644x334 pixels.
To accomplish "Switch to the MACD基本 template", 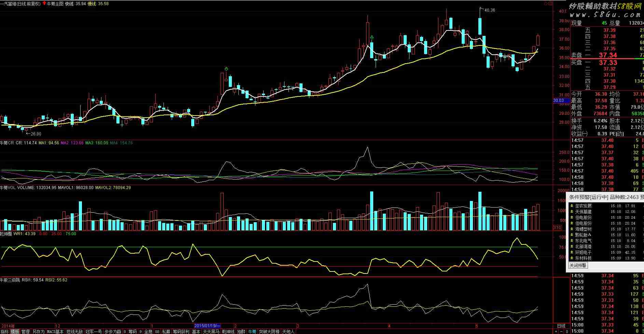I will 55,331.
